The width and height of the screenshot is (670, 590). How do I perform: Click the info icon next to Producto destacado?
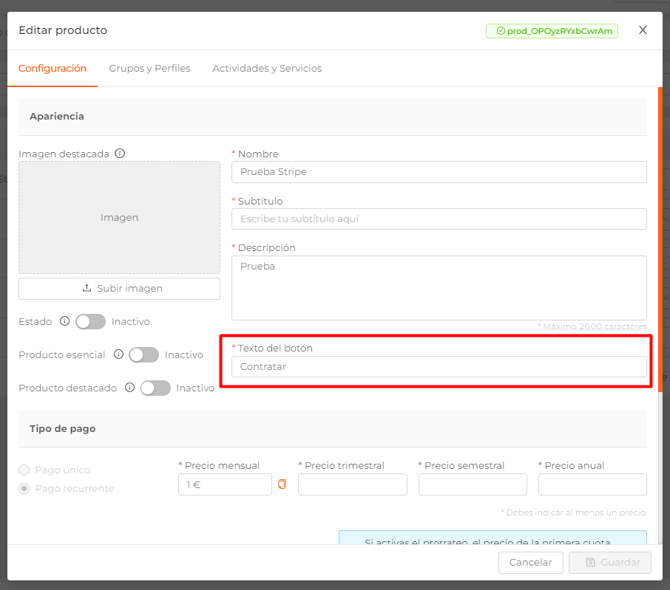coord(130,388)
